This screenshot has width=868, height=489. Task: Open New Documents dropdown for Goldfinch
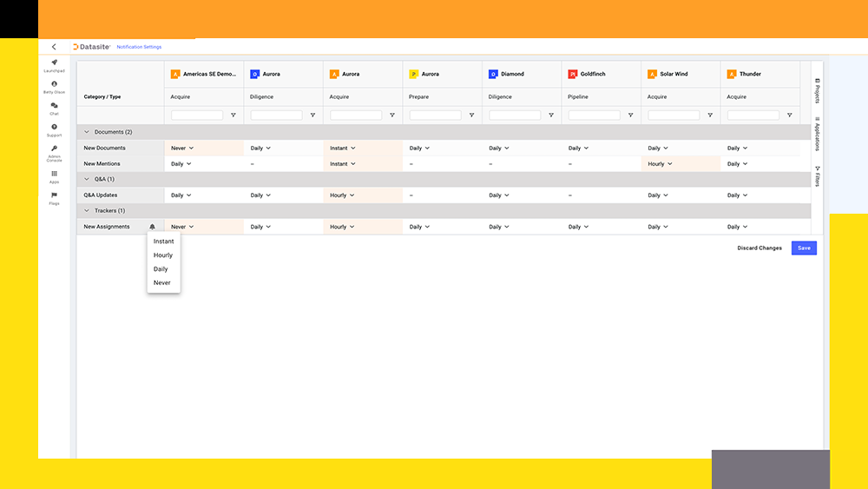(578, 148)
